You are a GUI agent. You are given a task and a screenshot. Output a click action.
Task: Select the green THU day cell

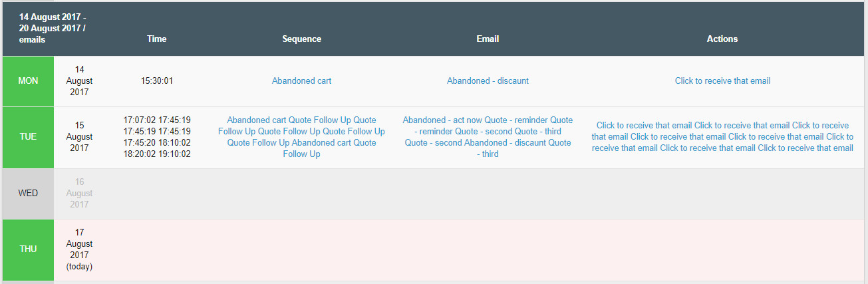[28, 249]
